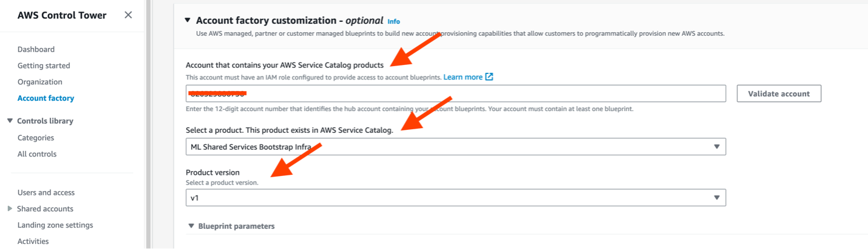
Task: Open the Organization page
Action: 40,82
